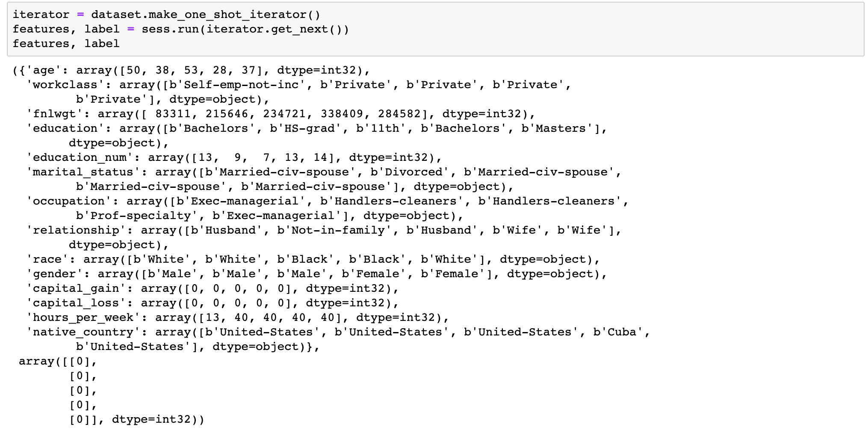The image size is (868, 433).
Task: Click the code cell input area
Action: tap(435, 29)
